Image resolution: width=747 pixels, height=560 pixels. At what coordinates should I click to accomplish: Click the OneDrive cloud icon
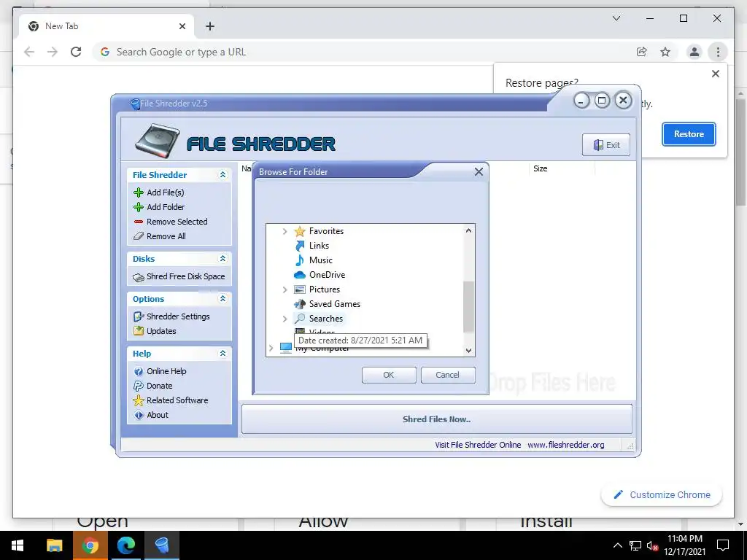coord(300,275)
